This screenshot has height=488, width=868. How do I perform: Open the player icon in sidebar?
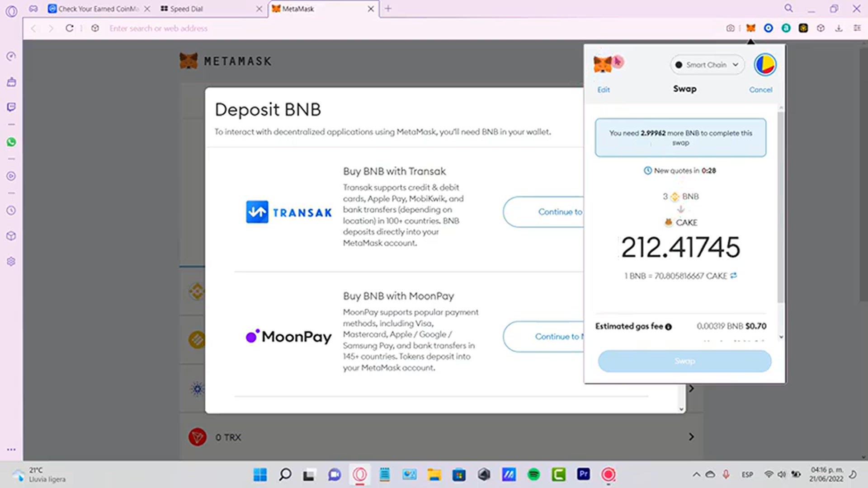[x=11, y=176]
